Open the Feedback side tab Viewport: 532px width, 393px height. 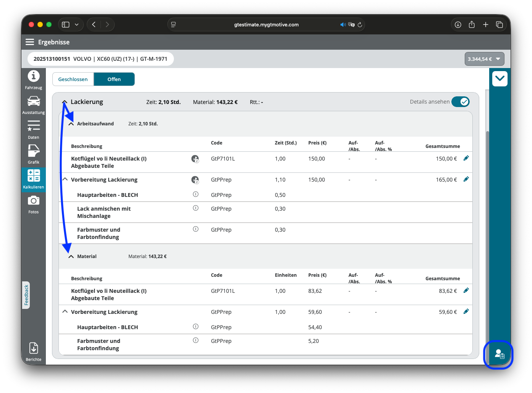click(26, 295)
